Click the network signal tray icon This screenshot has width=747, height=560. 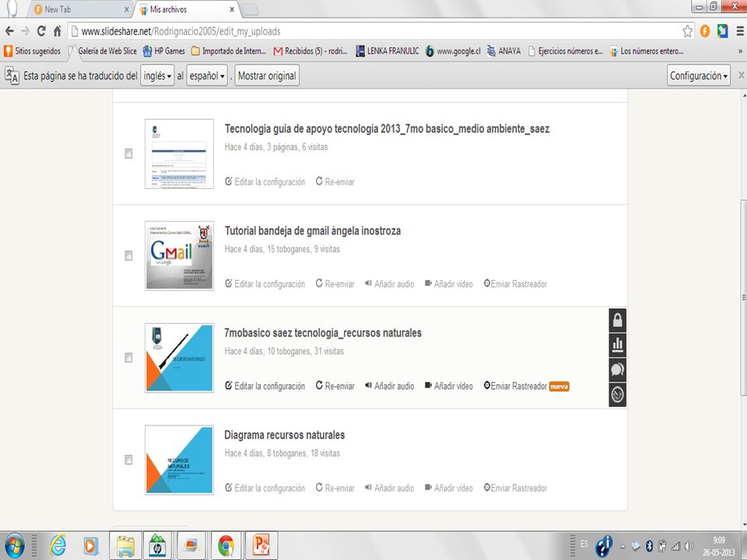pyautogui.click(x=675, y=546)
